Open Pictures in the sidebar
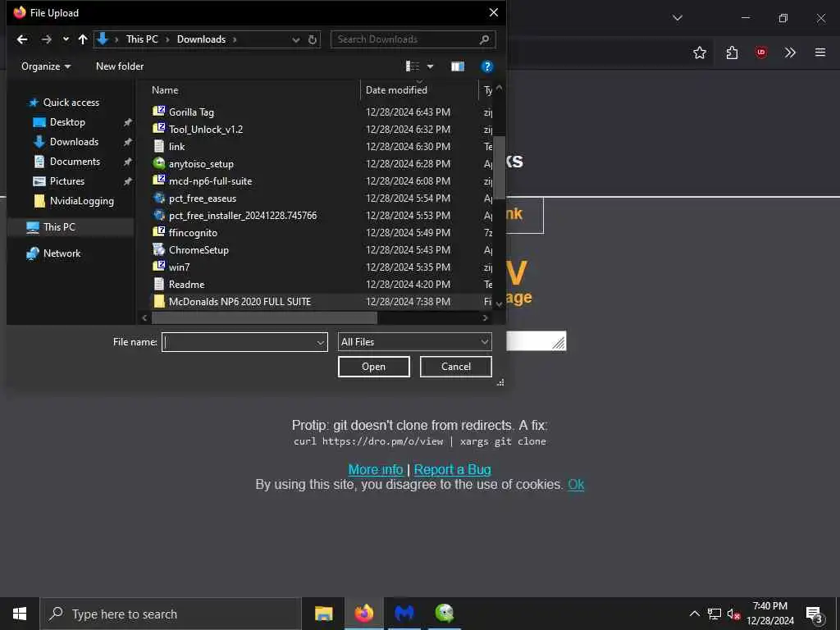The height and width of the screenshot is (630, 840). tap(67, 181)
